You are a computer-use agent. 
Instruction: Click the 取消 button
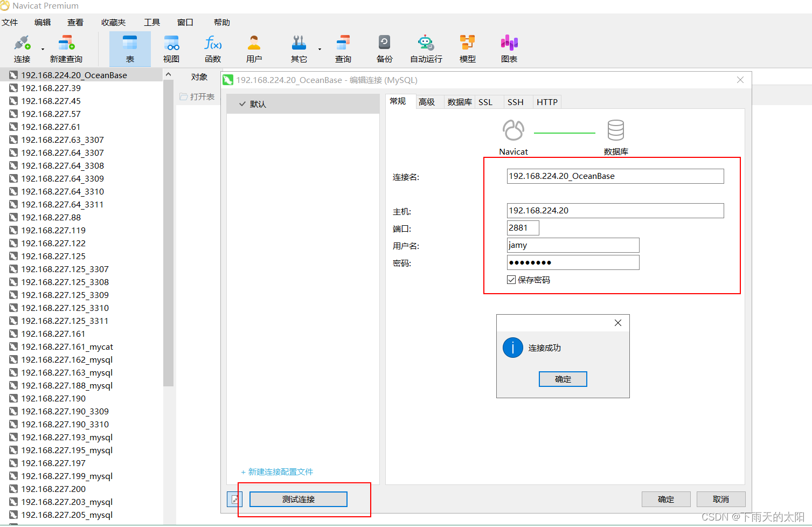pos(721,500)
